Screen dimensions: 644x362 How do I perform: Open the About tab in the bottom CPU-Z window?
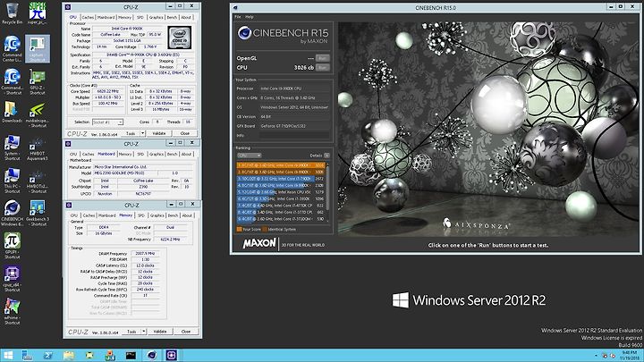point(187,215)
